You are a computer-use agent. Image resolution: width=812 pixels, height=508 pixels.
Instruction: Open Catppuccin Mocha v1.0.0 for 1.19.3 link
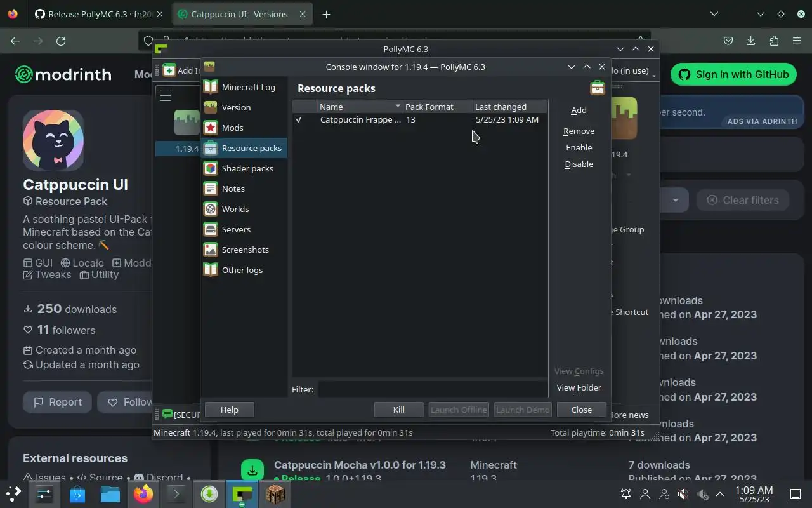[360, 465]
